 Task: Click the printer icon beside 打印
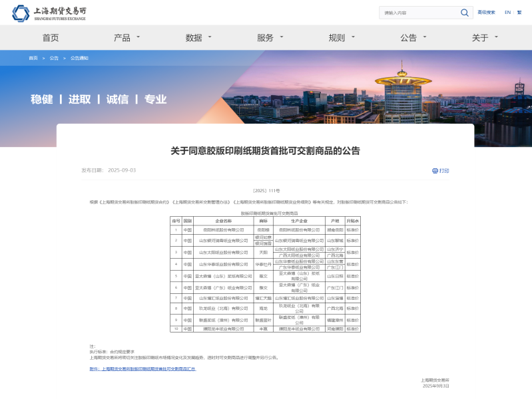(x=435, y=171)
